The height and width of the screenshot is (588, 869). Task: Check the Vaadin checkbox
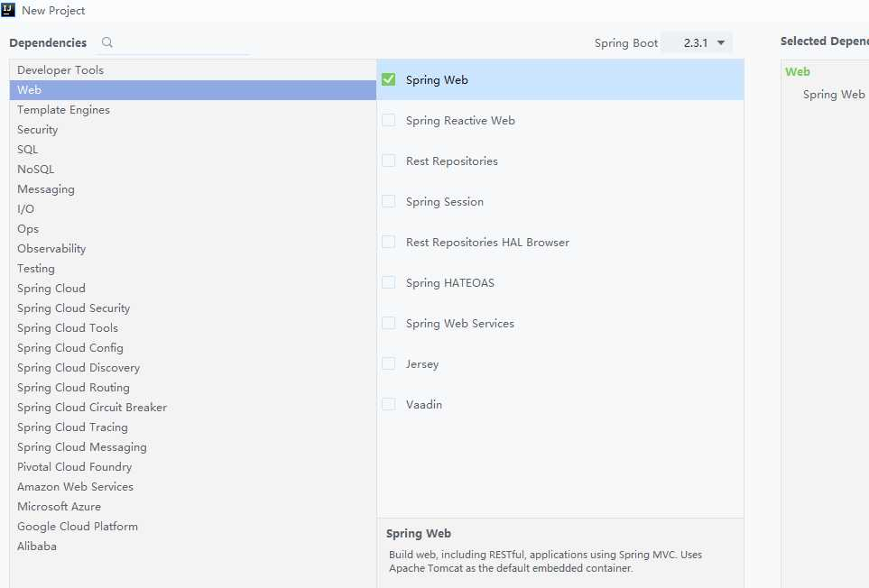point(389,404)
